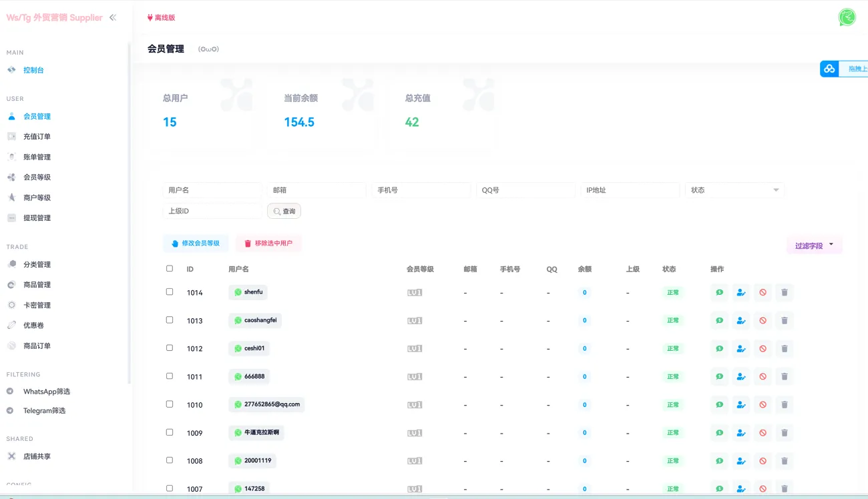Open the 状态 status dropdown

pos(734,189)
